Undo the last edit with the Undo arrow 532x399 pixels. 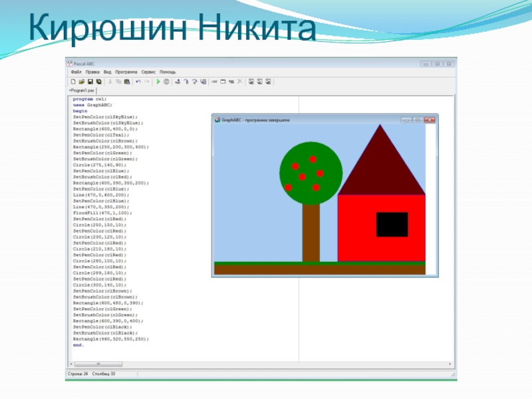tap(138, 82)
